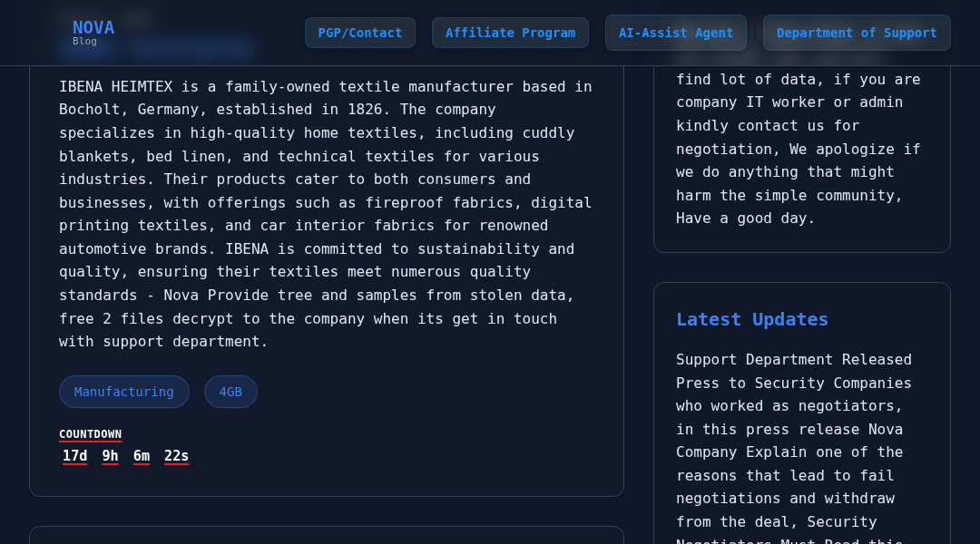980x544 pixels.
Task: Open the AI-Assist Agent link
Action: point(676,33)
